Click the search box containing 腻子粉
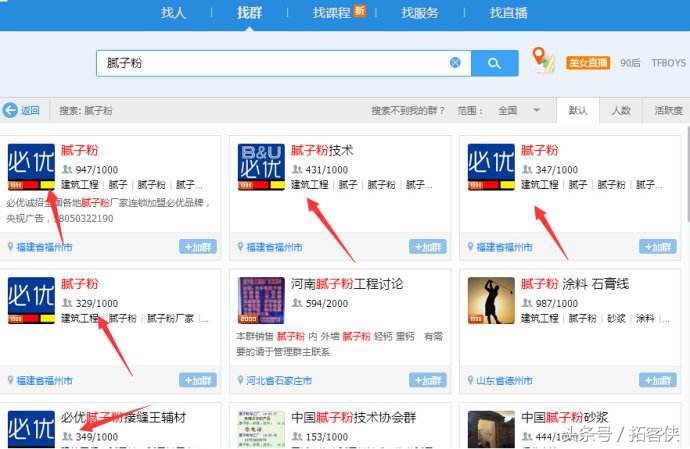Image resolution: width=690 pixels, height=449 pixels. pyautogui.click(x=283, y=63)
